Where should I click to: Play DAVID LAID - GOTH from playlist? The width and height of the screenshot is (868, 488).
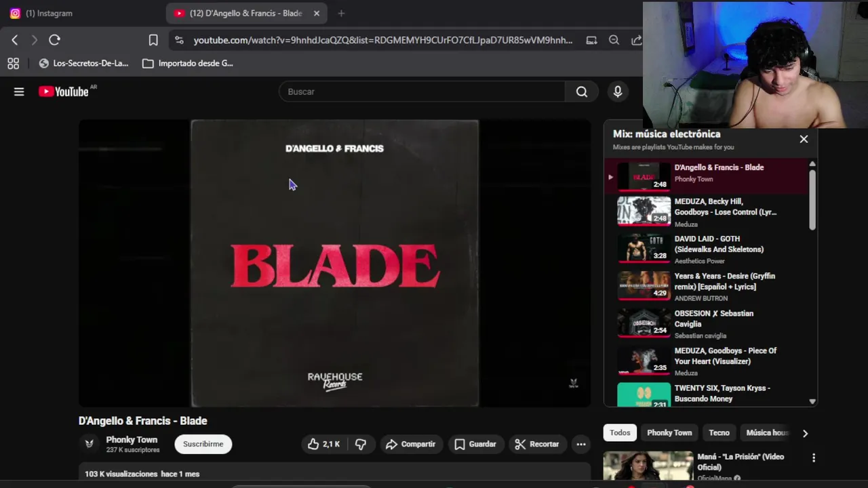click(x=705, y=249)
